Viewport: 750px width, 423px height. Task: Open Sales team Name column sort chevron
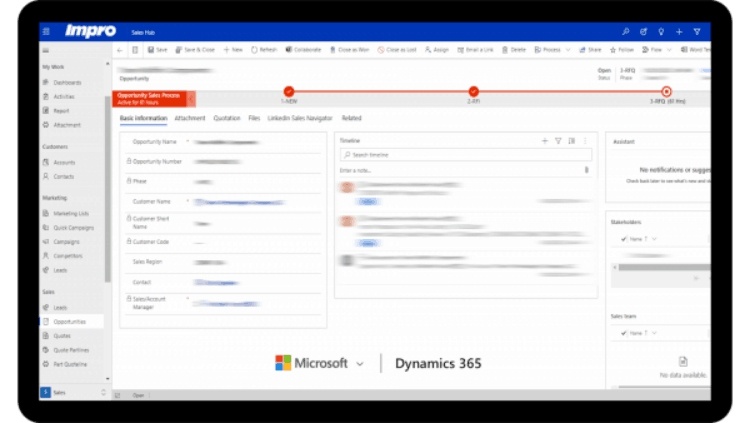(x=654, y=333)
